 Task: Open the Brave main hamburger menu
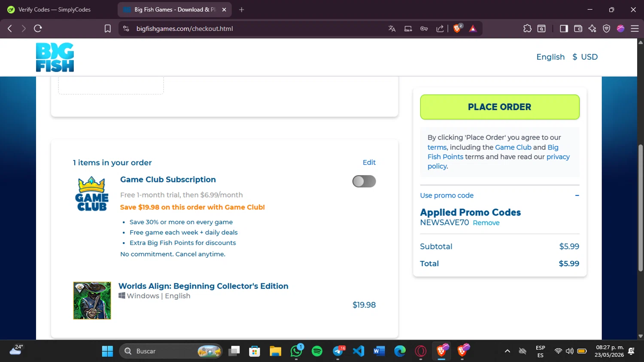pyautogui.click(x=635, y=29)
